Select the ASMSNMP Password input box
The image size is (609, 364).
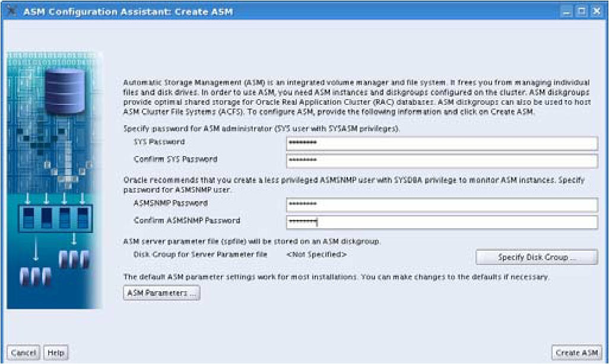pos(441,205)
